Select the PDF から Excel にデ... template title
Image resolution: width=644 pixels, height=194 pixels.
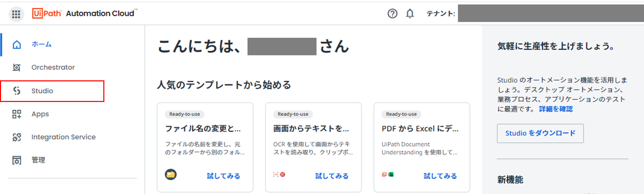[420, 129]
